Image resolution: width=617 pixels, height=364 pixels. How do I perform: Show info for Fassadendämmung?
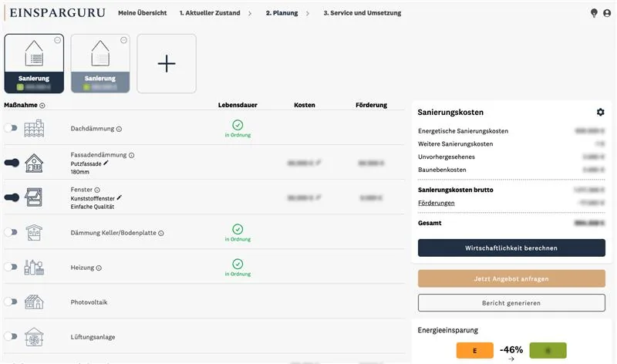131,156
